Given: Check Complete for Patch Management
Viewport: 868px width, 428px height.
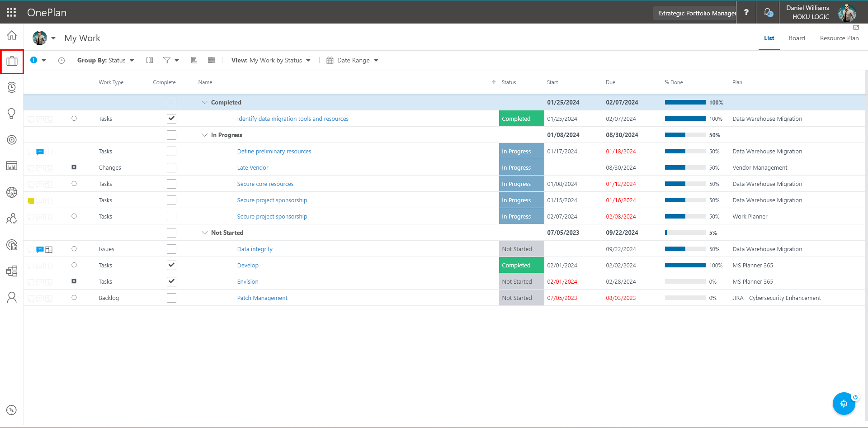Looking at the screenshot, I should 171,298.
